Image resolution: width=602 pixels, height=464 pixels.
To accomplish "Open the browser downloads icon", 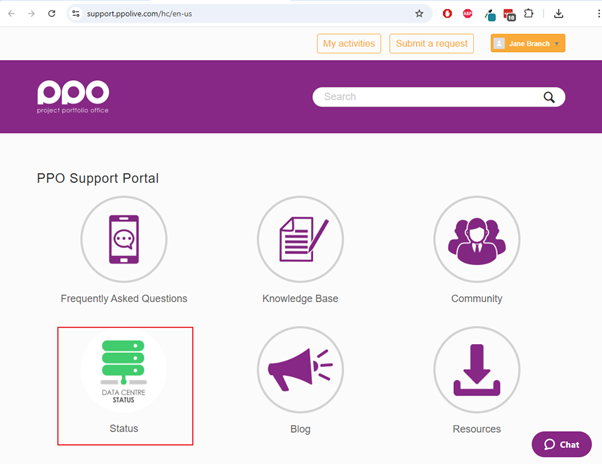I will 559,14.
